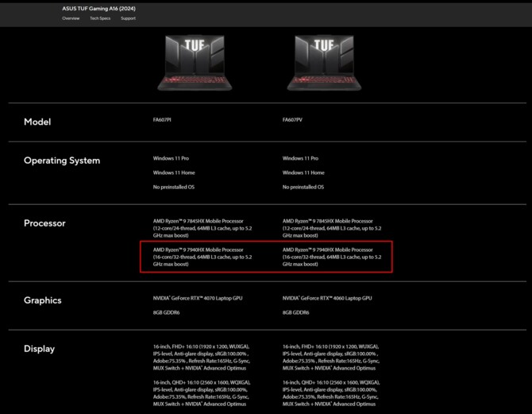Screen dimensions: 532x414
Task: Click QHD+ 2560 x 1600 display text for FA607PV
Action: 331,393
